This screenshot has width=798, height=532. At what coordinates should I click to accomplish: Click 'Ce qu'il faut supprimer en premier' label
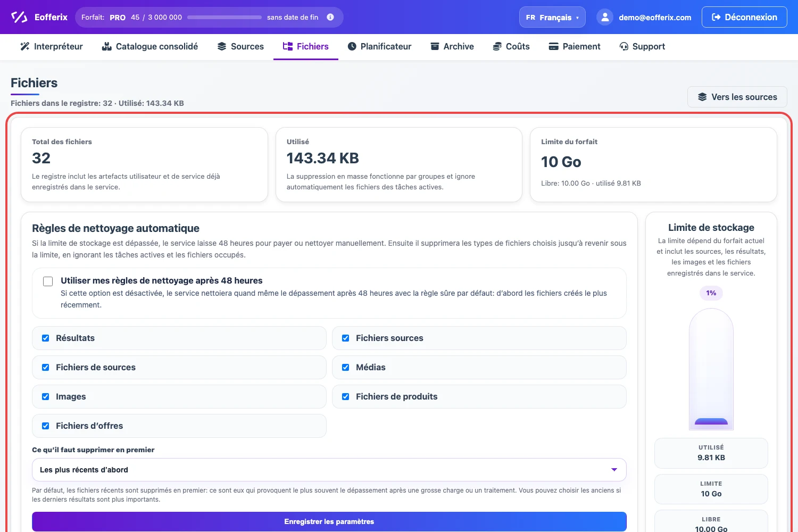pyautogui.click(x=93, y=450)
